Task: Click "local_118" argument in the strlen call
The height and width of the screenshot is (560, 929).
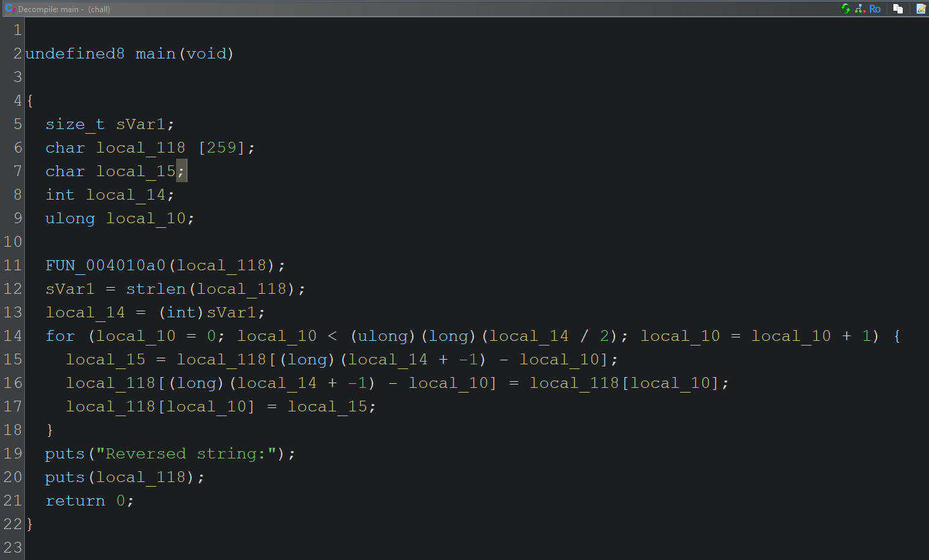Action: [x=241, y=289]
